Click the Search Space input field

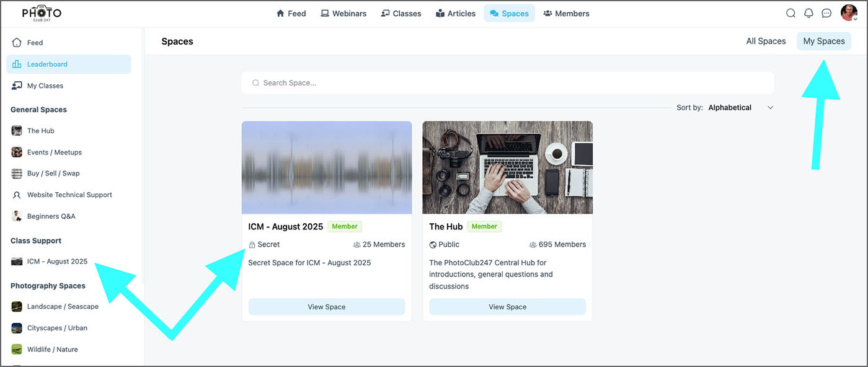point(508,82)
